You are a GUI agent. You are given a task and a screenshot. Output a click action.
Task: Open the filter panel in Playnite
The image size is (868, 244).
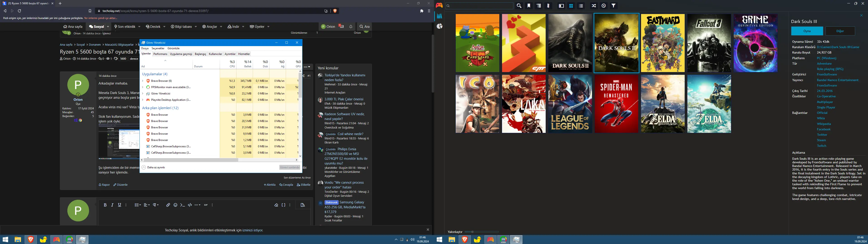tap(614, 6)
